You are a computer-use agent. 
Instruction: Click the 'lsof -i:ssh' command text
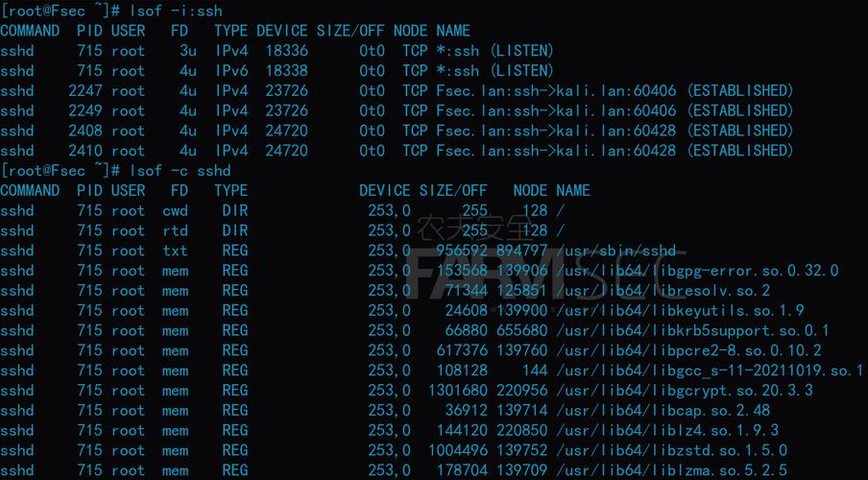pyautogui.click(x=176, y=11)
